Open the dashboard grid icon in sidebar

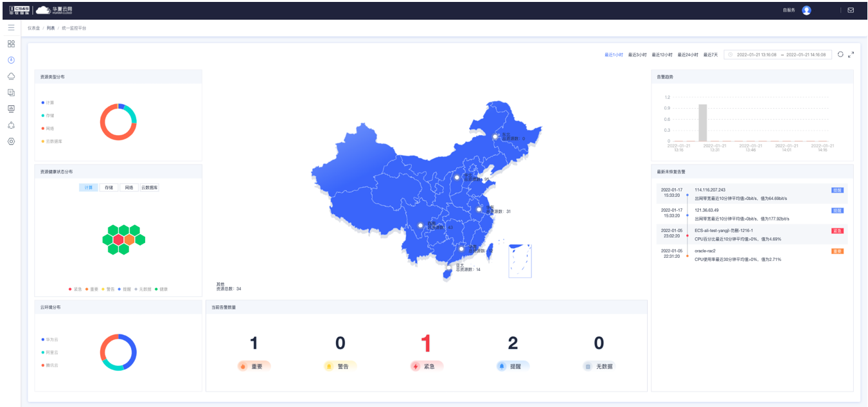pyautogui.click(x=11, y=44)
